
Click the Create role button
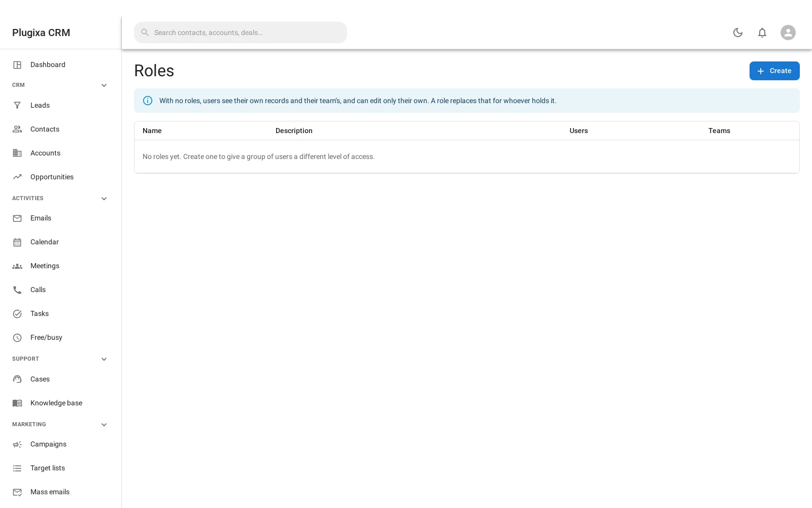point(774,71)
